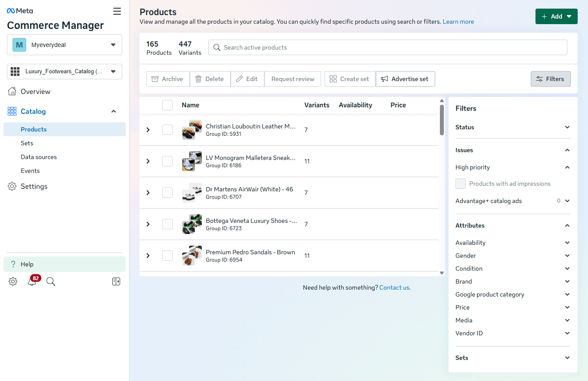Screen dimensions: 588x381
Task: Open LV Monogram Malletera Sneaker thumbnail
Action: (192, 161)
